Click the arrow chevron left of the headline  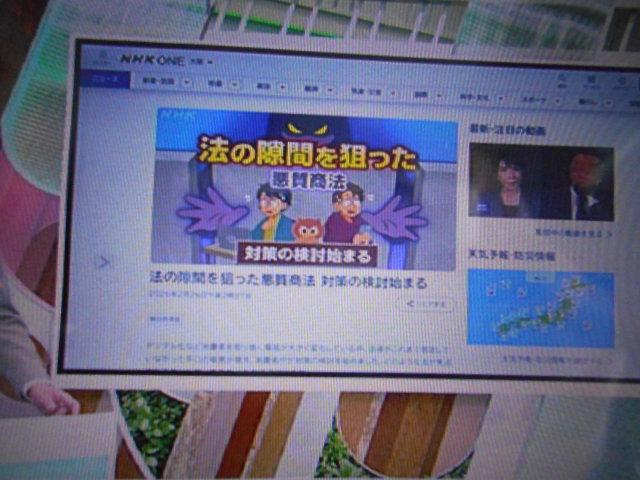(102, 263)
